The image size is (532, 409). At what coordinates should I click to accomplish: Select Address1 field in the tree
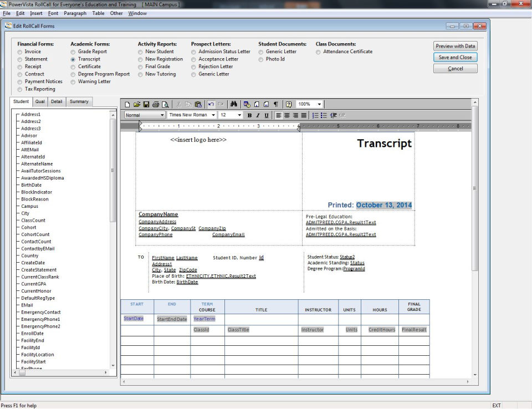coord(30,114)
